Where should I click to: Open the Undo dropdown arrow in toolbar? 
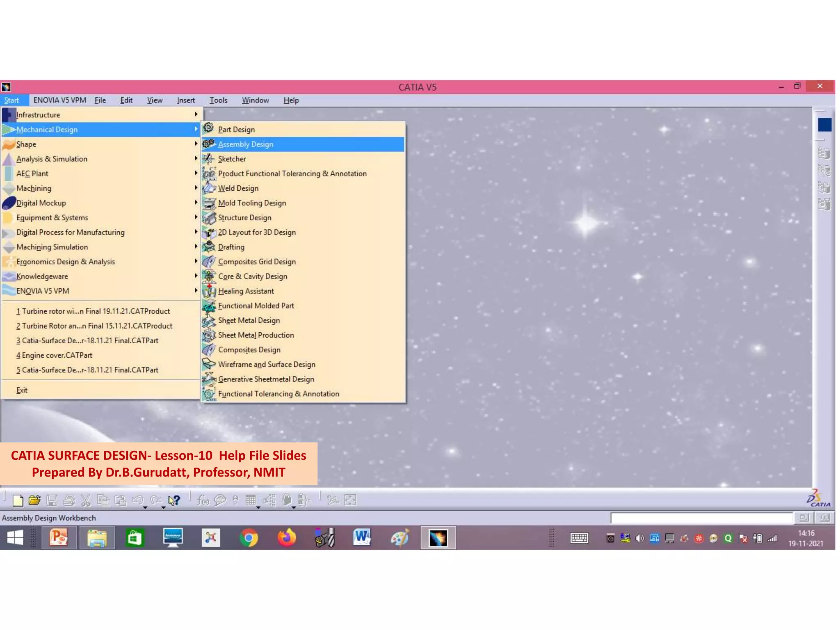(x=145, y=507)
